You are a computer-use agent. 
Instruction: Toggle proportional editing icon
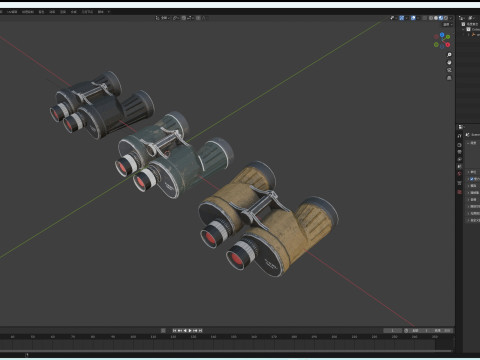pos(198,18)
